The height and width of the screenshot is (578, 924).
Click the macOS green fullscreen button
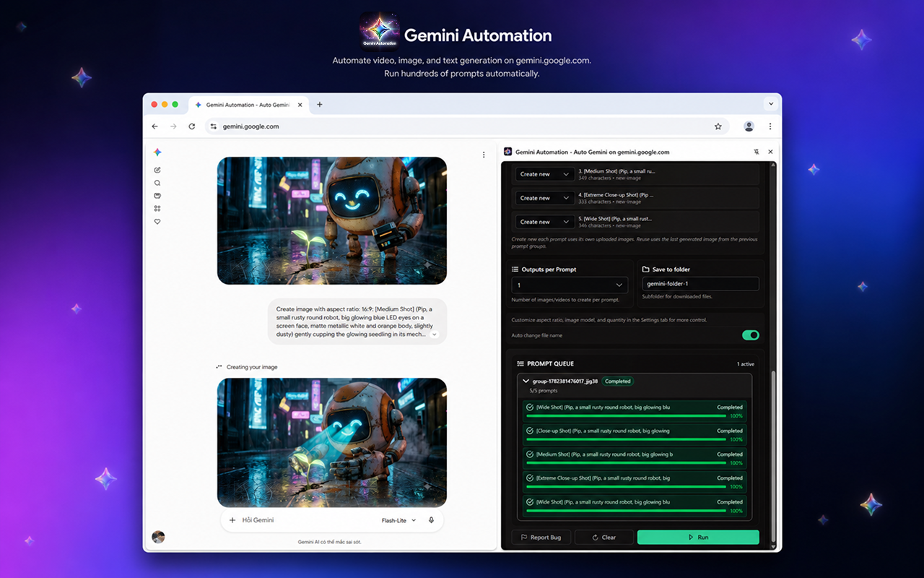click(175, 105)
